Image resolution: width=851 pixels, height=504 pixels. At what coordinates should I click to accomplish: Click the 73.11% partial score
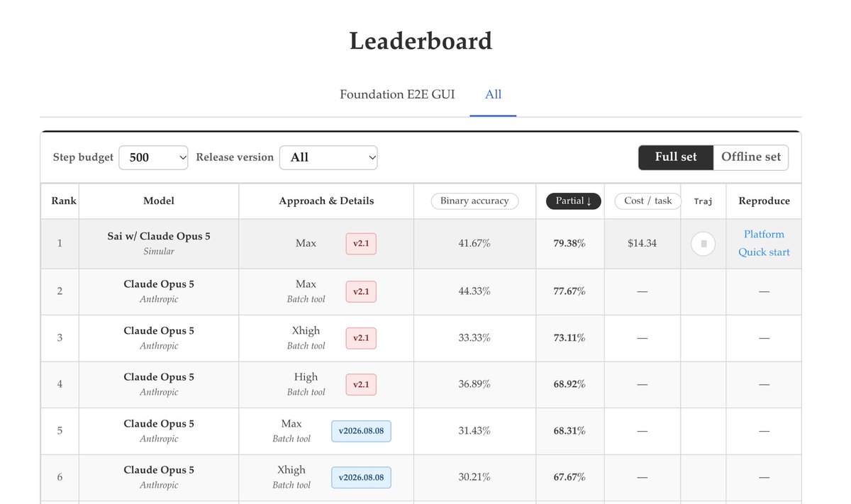[569, 338]
